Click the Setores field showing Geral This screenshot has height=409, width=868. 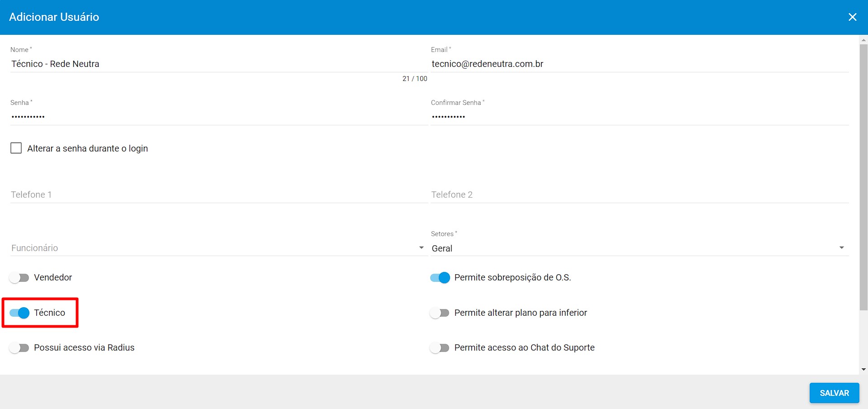pyautogui.click(x=633, y=248)
